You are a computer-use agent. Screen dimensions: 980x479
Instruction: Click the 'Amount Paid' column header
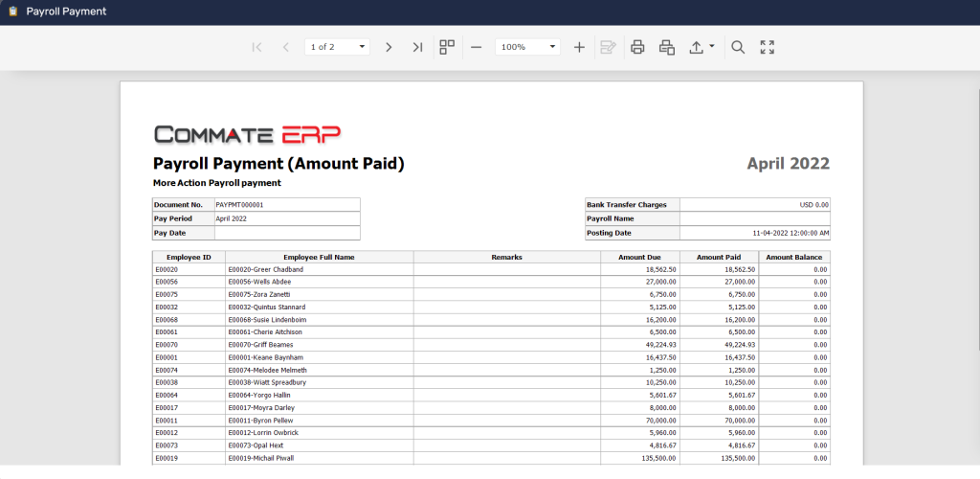coord(719,257)
